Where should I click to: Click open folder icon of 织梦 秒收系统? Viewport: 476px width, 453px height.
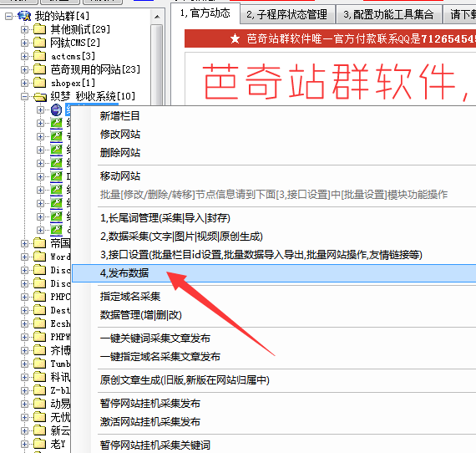point(40,97)
